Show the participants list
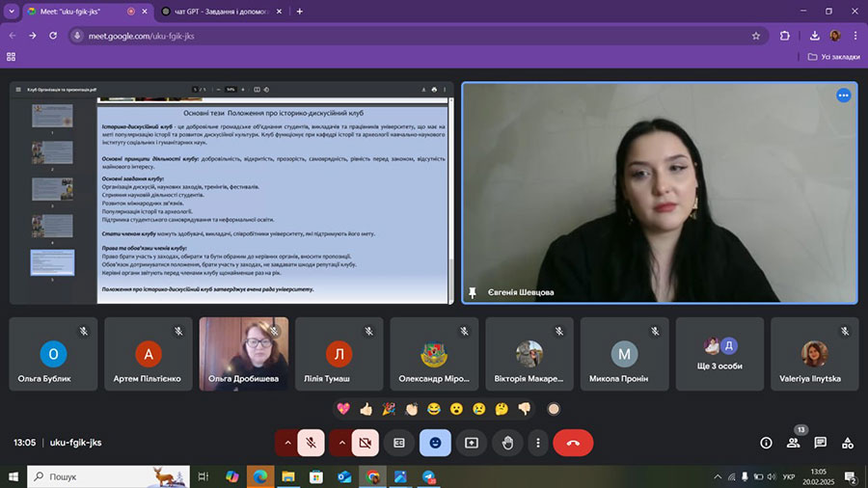Screen dimensions: 868x488 [794, 443]
